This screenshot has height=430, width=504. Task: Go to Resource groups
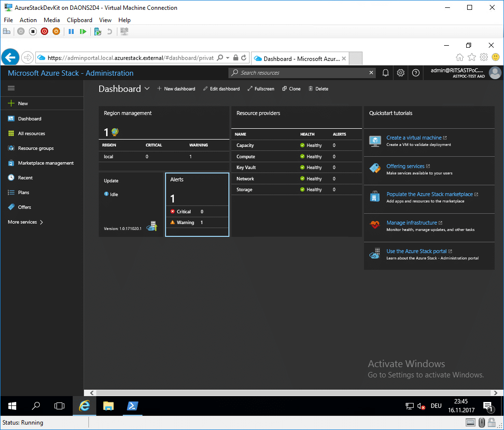tap(42, 148)
